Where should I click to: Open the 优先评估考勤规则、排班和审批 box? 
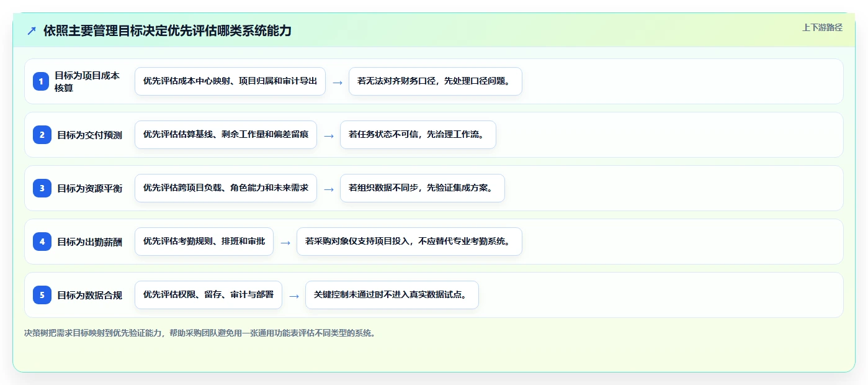[204, 242]
